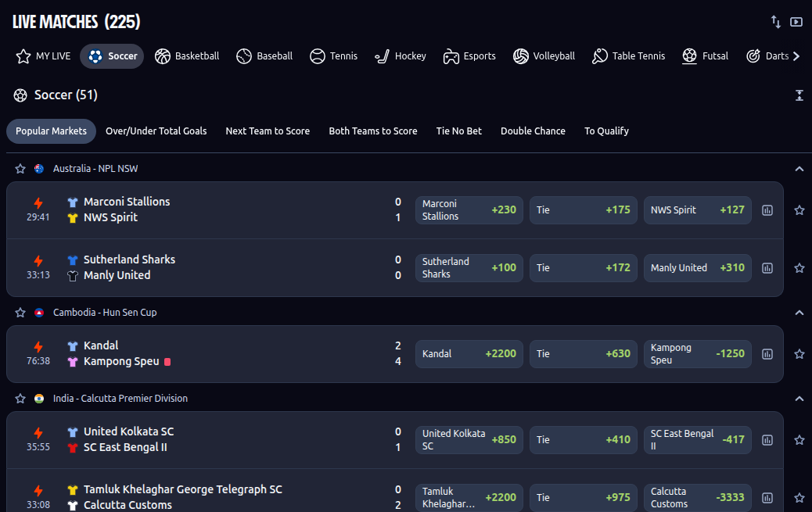
Task: Favorite India - Calcutta Premier Division league
Action: tap(20, 399)
